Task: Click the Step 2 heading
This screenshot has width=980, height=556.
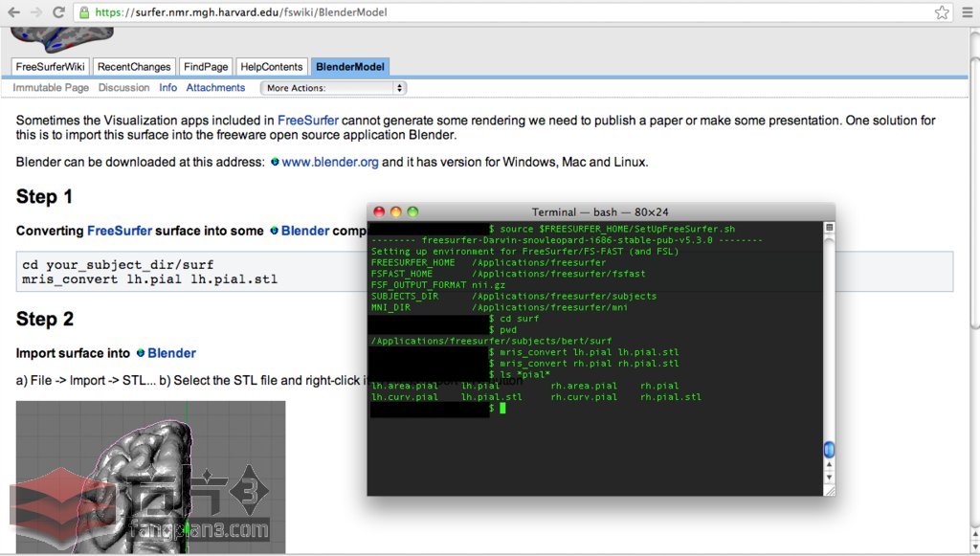Action: (x=44, y=320)
